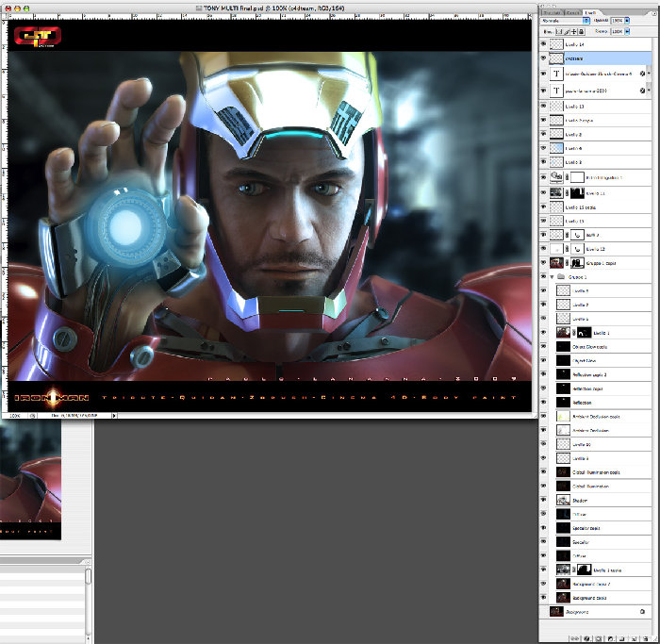Viewport: 660px width, 644px height.
Task: Open the Layers panel options menu
Action: pyautogui.click(x=654, y=13)
